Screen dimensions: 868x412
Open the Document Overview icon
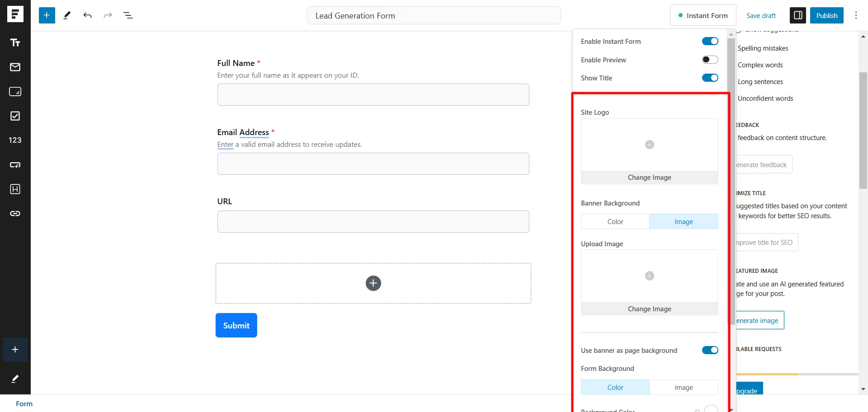(x=128, y=15)
